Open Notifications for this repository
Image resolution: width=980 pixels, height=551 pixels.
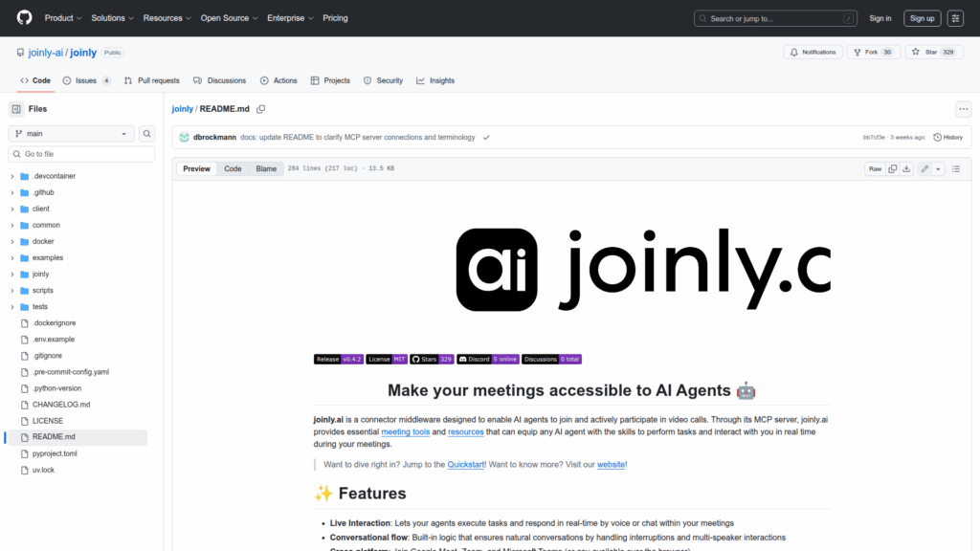coord(813,53)
